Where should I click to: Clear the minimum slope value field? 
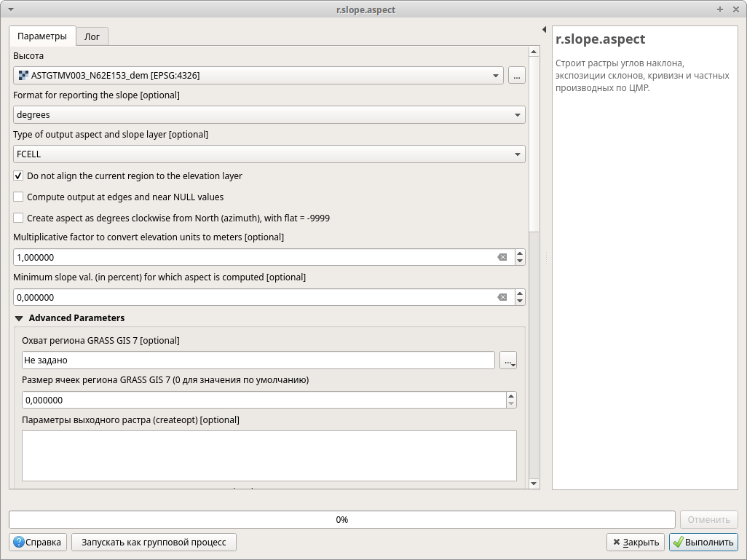coord(502,297)
